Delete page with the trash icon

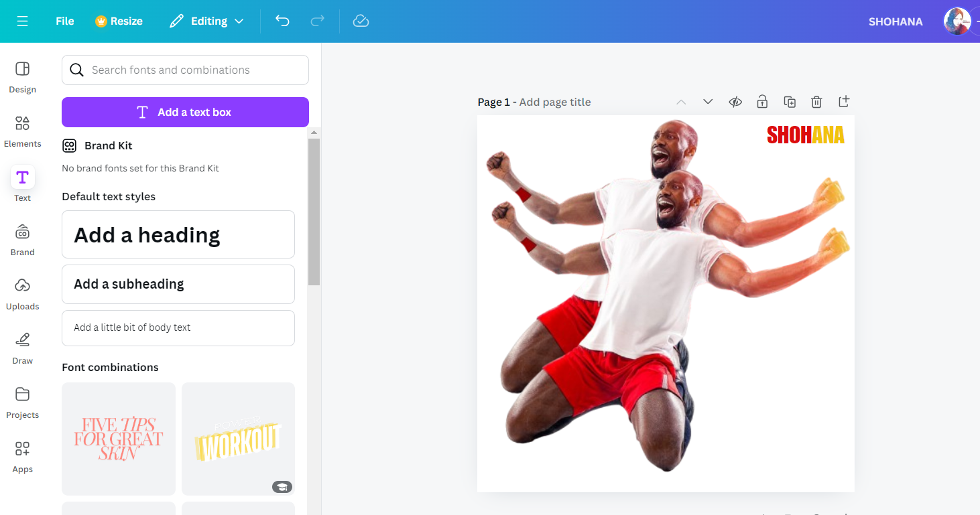coord(816,102)
